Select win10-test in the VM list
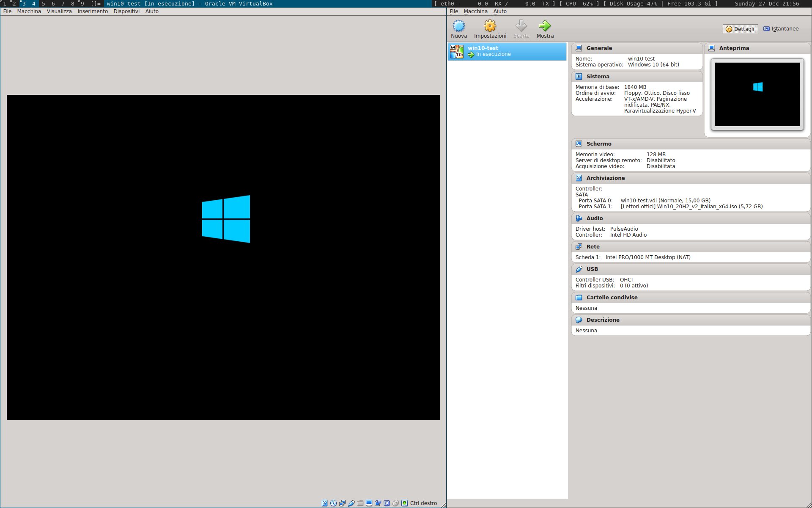Viewport: 812px width, 508px height. coord(507,52)
